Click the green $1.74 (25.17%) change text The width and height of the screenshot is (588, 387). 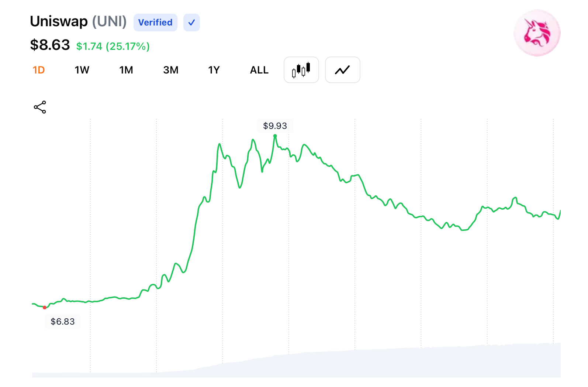[x=113, y=47]
